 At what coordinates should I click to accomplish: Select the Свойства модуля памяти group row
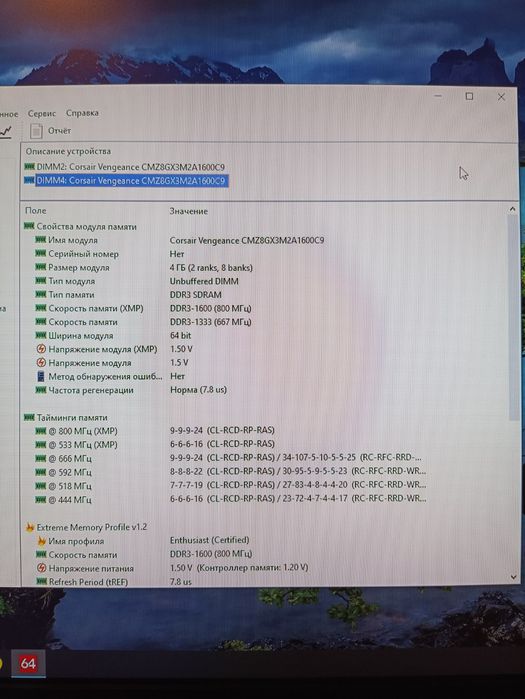point(86,226)
